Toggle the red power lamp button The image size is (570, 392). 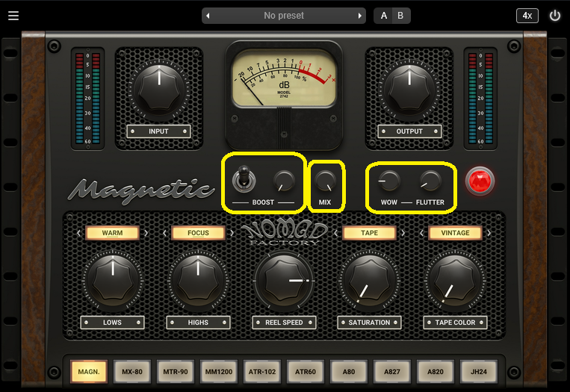tap(480, 181)
